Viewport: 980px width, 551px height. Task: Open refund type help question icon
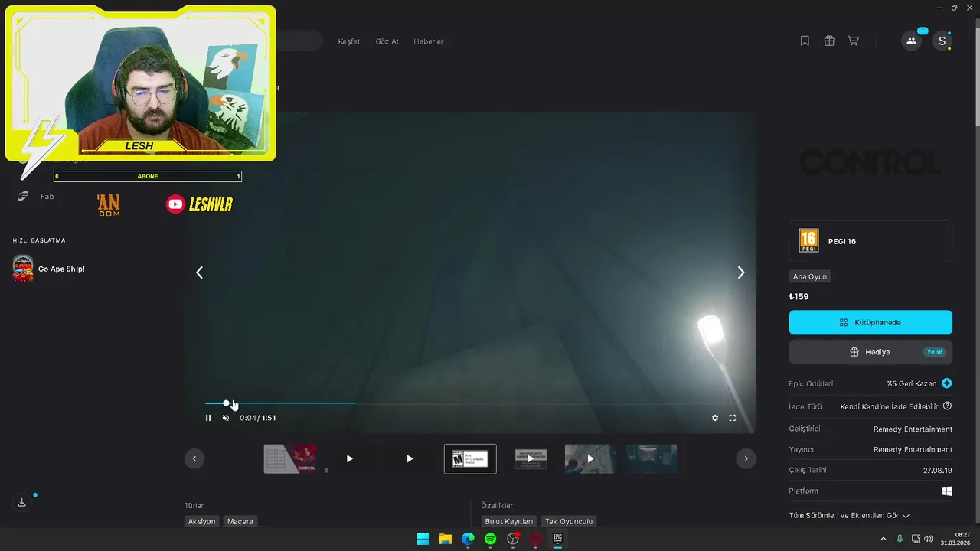pos(947,406)
